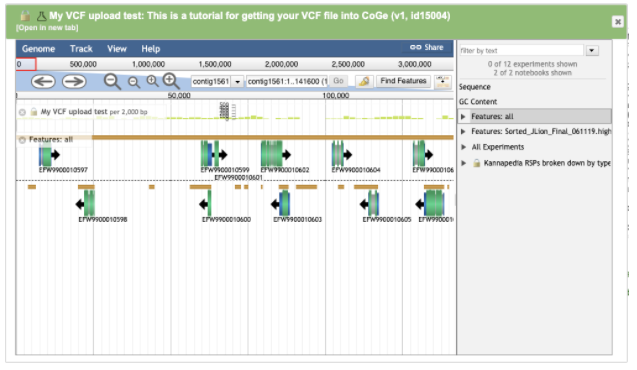Screen dimensions: 637x370
Task: Pan right with the right arrow button
Action: [74, 81]
